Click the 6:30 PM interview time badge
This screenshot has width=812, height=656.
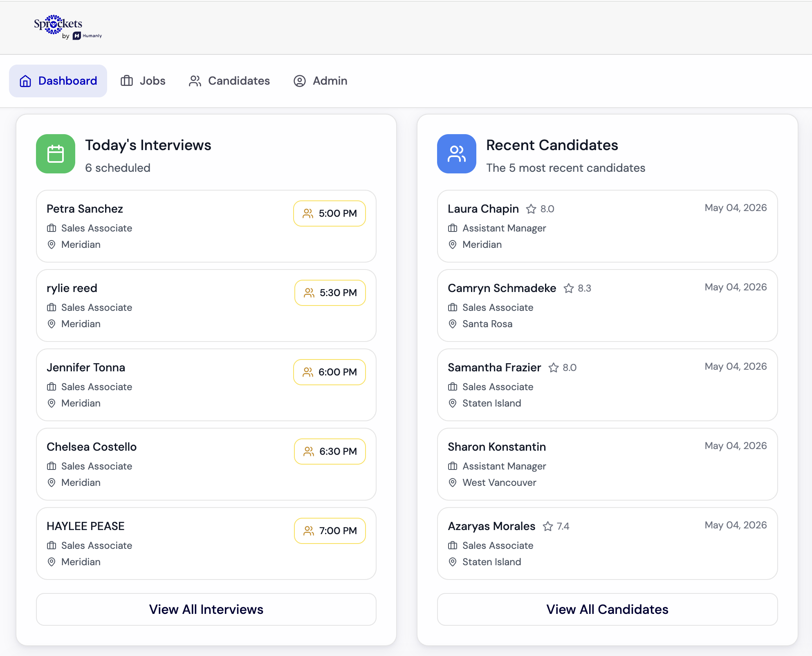330,452
